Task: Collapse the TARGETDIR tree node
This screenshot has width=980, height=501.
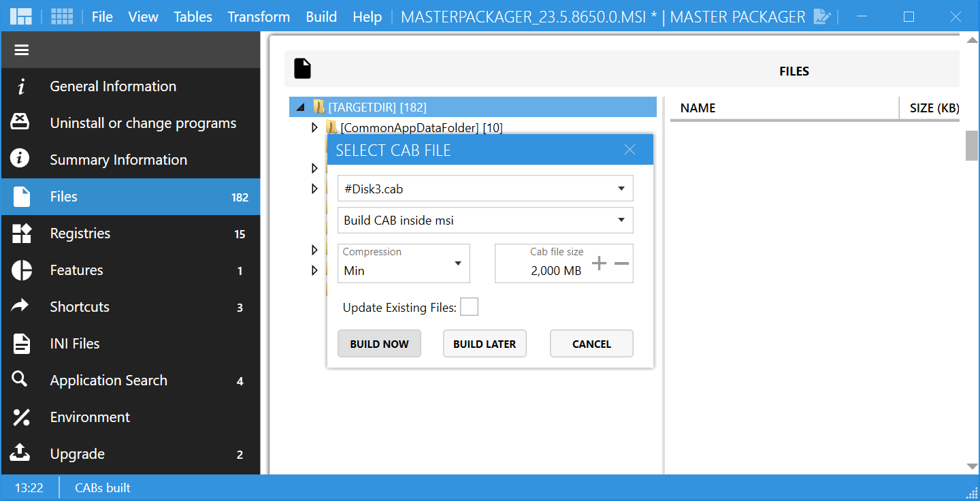Action: pos(301,107)
